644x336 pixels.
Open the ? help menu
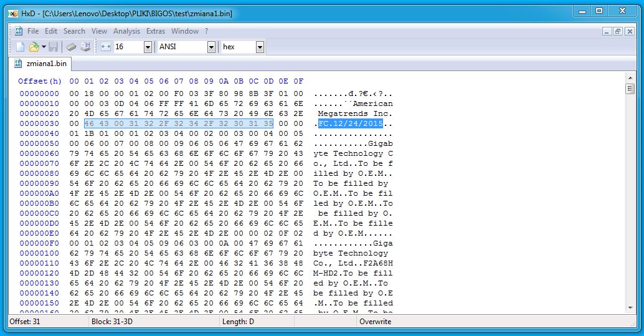pos(207,31)
